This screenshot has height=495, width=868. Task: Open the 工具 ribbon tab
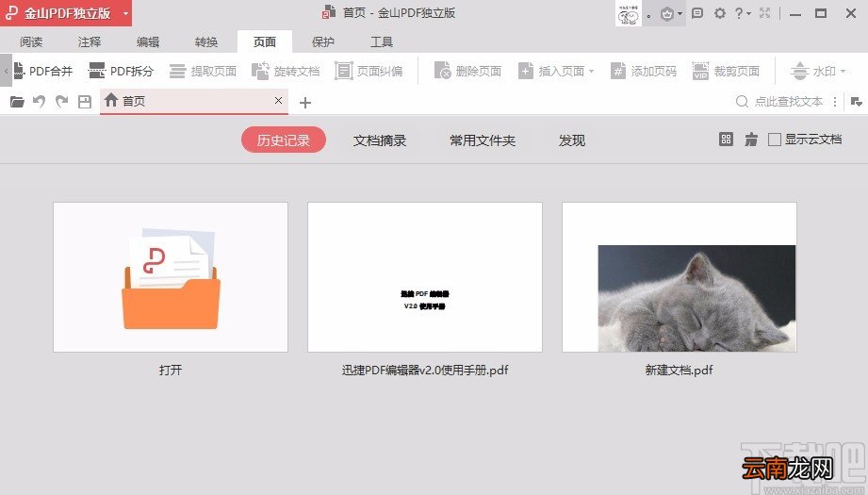tap(382, 41)
